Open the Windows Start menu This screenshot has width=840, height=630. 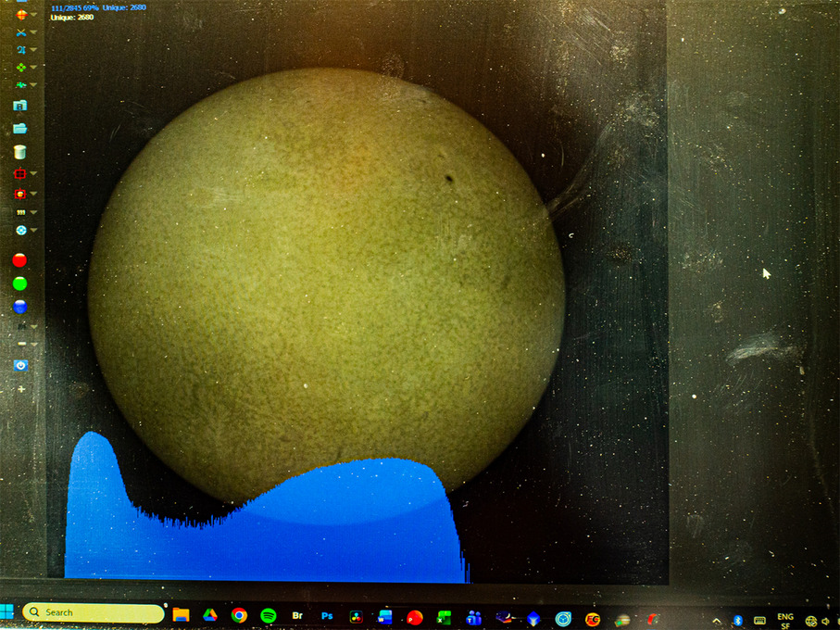[x=8, y=612]
